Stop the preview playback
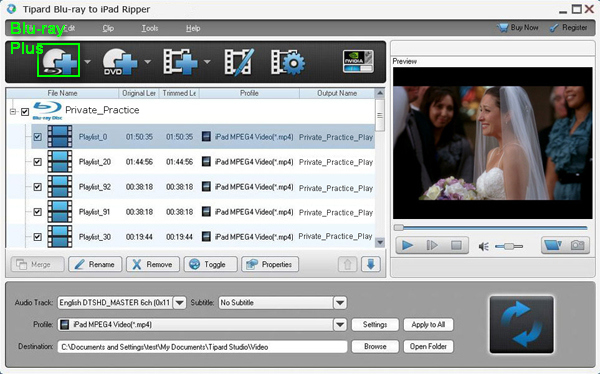 point(456,245)
